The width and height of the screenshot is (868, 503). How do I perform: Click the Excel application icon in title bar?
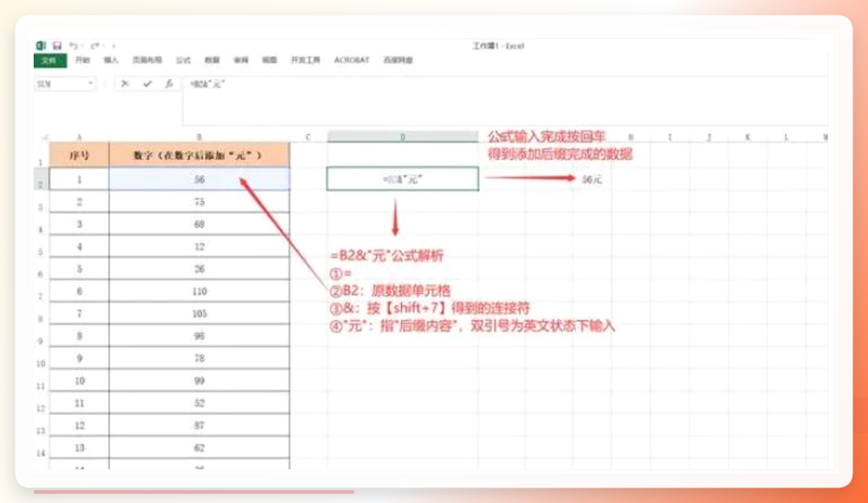pyautogui.click(x=41, y=45)
